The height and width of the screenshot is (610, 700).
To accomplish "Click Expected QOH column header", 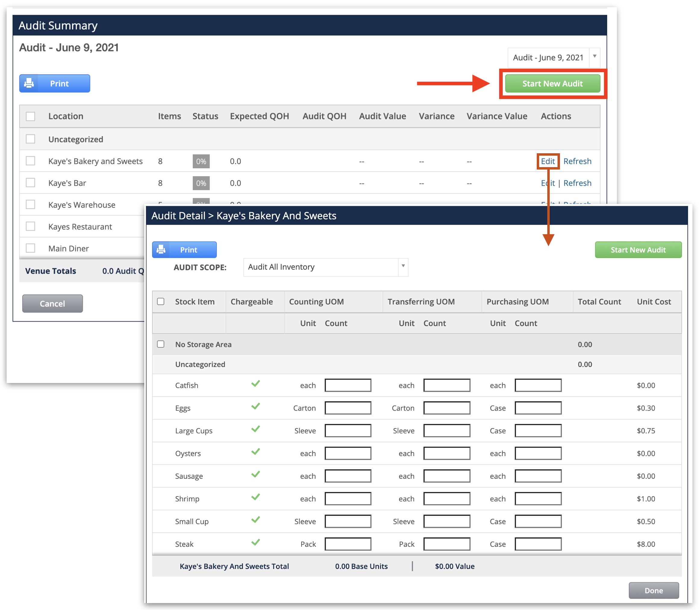I will [259, 117].
